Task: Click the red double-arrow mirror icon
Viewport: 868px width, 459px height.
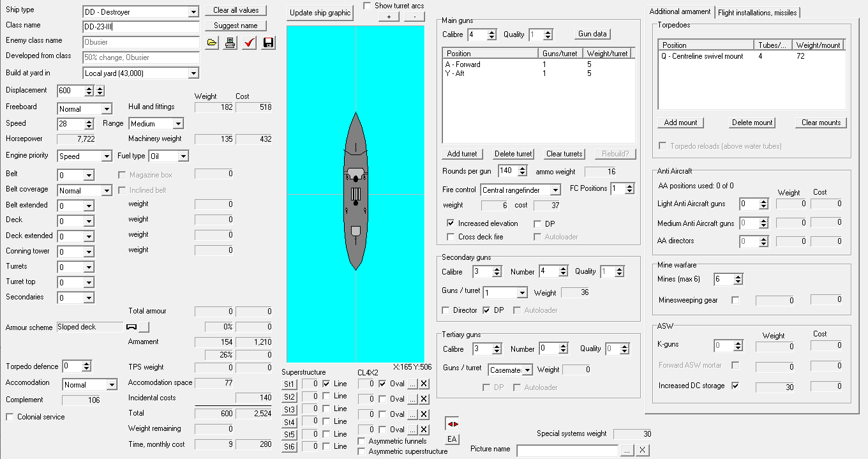Action: click(452, 424)
